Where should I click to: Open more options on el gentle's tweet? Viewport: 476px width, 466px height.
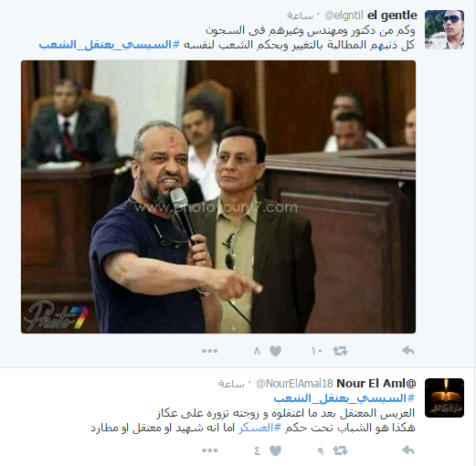point(209,351)
